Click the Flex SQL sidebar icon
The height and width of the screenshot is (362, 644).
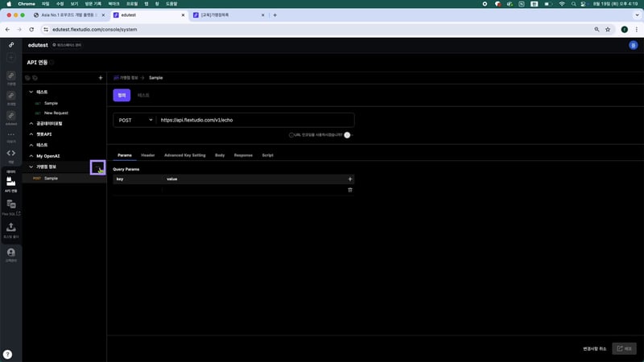[11, 208]
